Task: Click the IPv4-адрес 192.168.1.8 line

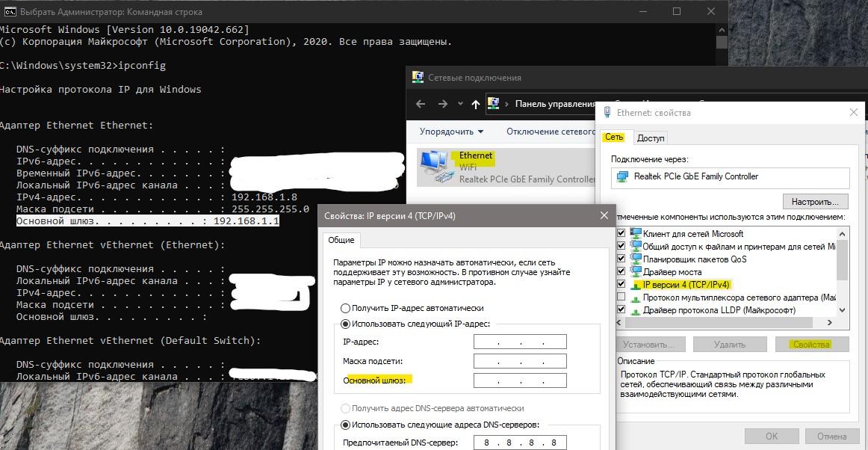Action: tap(157, 197)
